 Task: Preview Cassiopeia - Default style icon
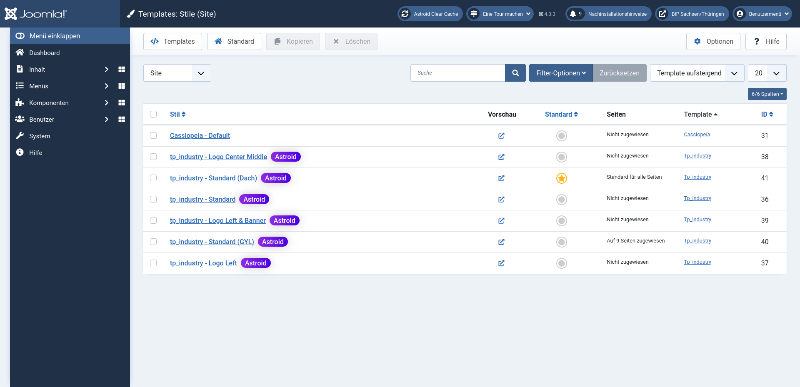pos(501,136)
